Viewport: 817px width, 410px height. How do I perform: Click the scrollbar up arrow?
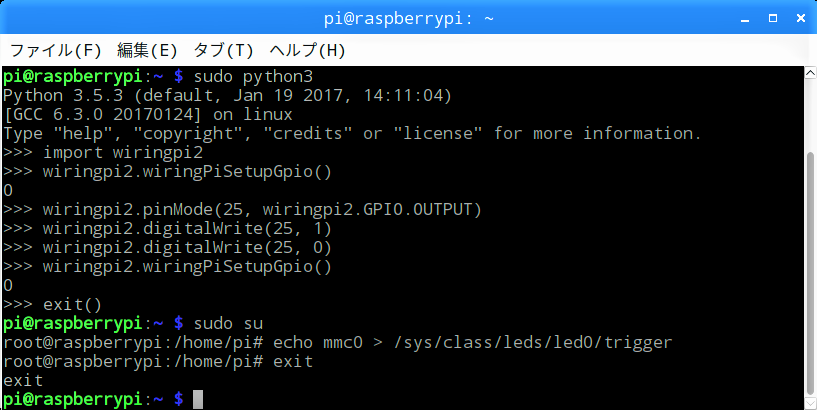pyautogui.click(x=811, y=73)
